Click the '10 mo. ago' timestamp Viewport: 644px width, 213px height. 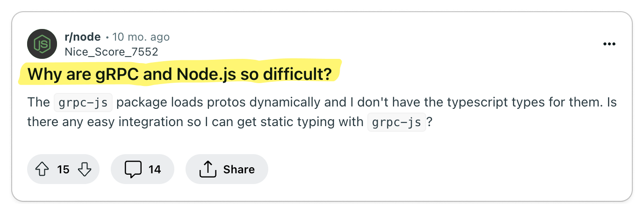click(x=141, y=37)
